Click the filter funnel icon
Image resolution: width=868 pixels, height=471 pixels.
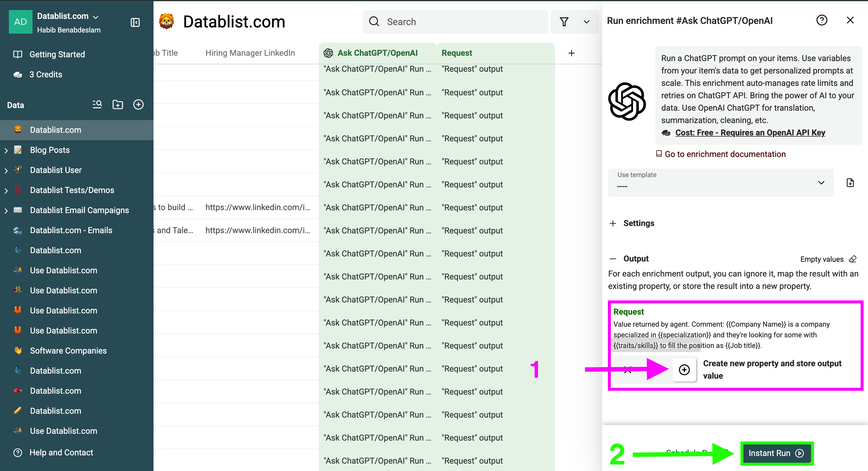click(564, 22)
